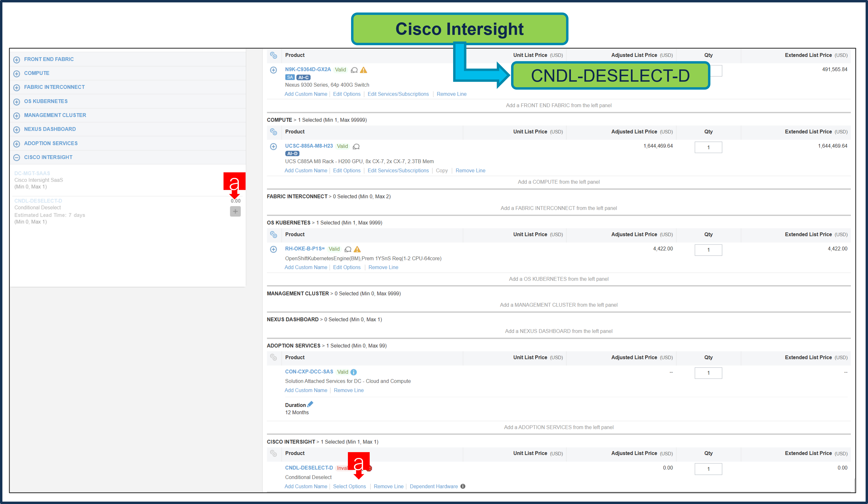
Task: Edit Options for RH-OKE-B-P1S=
Action: 347,268
